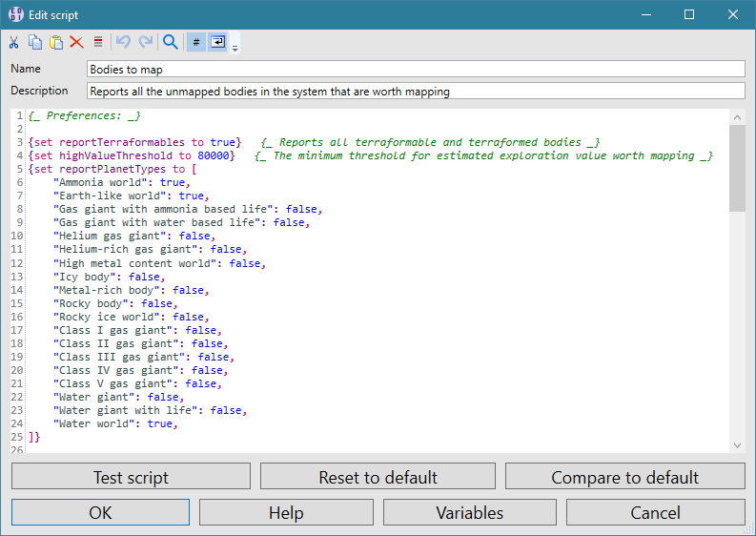Click the Description input field
Viewport: 756px width, 536px height.
(416, 92)
